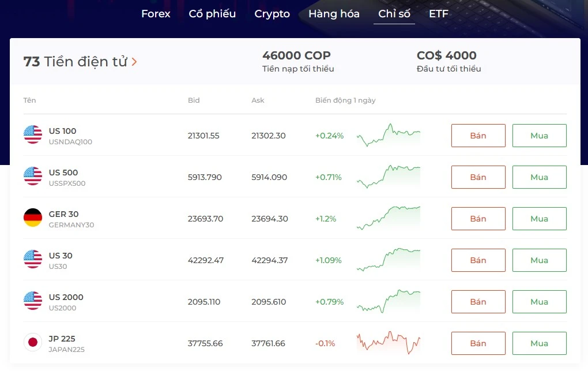Click the US 2000 flag icon
588x371 pixels.
(33, 301)
